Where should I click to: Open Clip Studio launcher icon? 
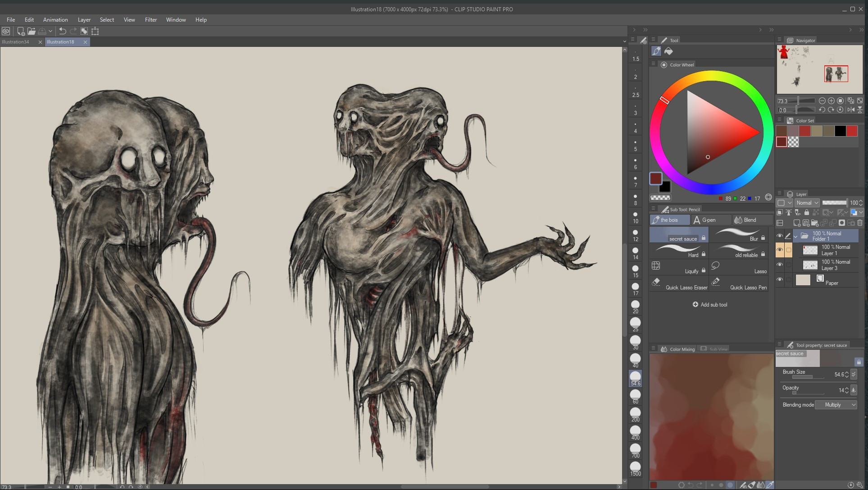coord(6,31)
